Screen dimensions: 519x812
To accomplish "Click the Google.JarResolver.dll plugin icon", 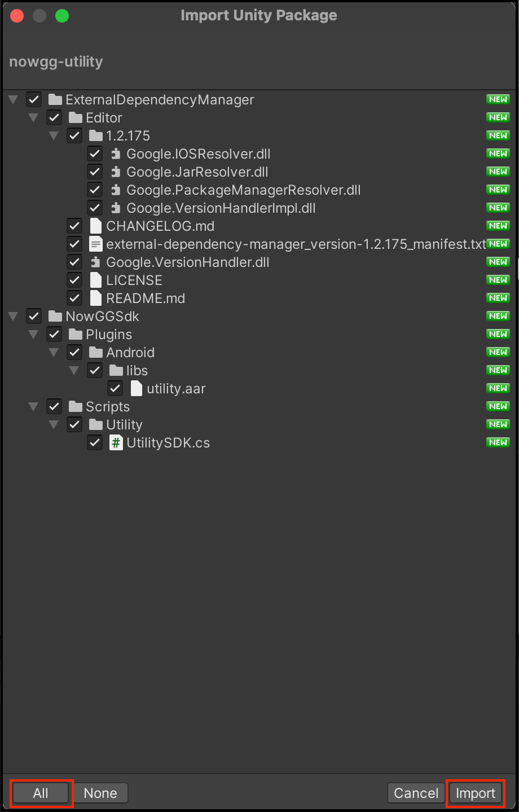I will pyautogui.click(x=115, y=172).
